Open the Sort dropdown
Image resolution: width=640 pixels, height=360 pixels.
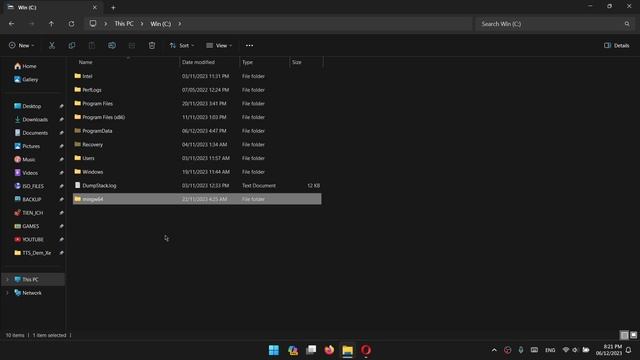click(x=182, y=45)
